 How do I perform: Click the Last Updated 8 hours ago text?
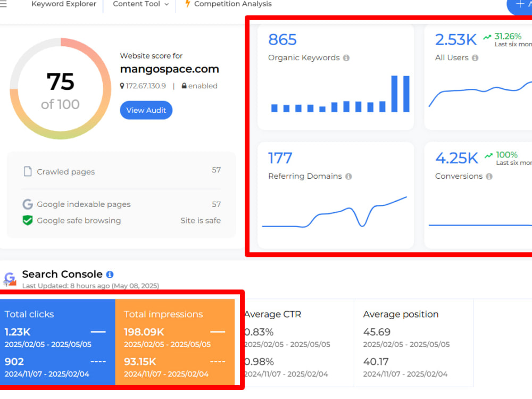[90, 286]
